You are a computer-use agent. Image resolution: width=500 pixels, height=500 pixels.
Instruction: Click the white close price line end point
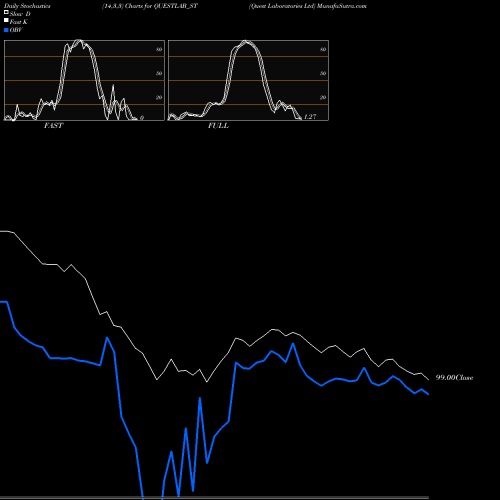[428, 379]
